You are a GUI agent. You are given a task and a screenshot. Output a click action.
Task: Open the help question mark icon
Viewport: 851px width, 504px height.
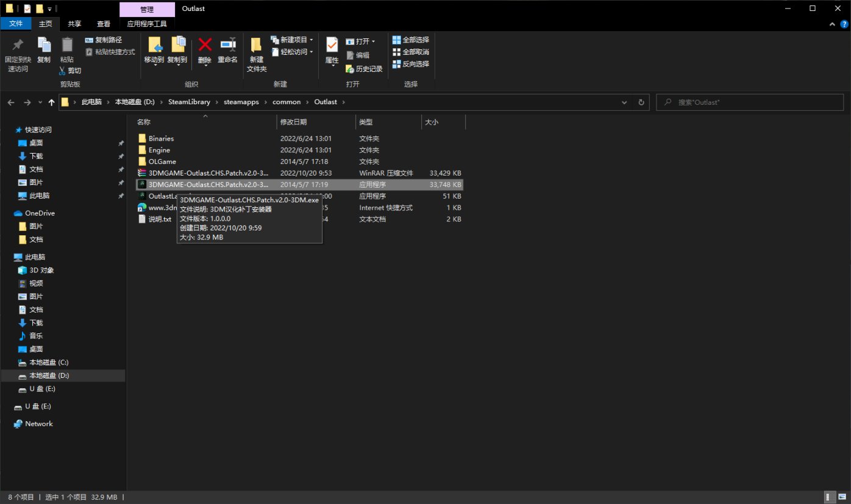(x=843, y=24)
